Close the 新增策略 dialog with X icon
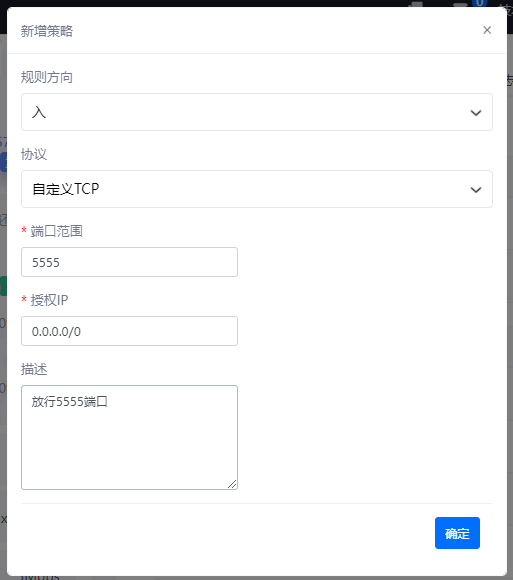This screenshot has width=513, height=580. (487, 30)
